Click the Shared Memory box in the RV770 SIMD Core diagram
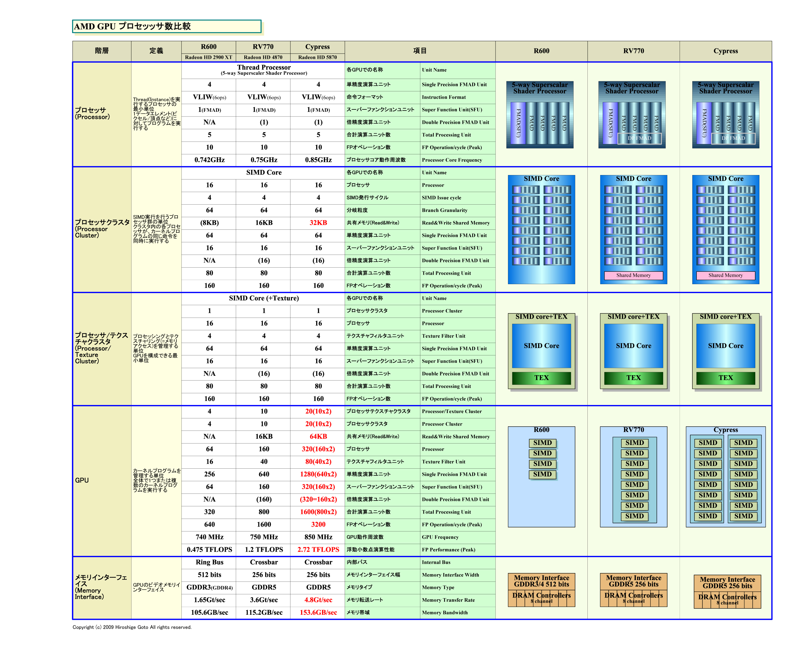 (634, 275)
